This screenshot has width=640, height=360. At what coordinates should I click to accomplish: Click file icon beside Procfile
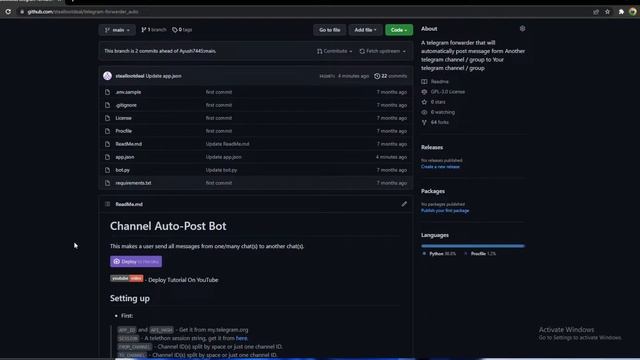pos(107,131)
